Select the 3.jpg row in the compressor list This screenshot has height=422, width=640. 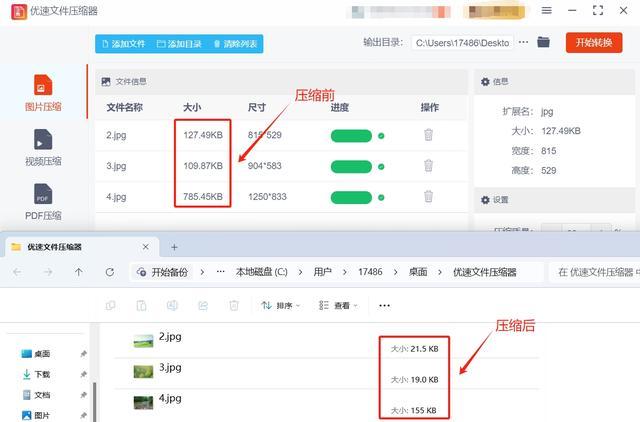coord(281,166)
